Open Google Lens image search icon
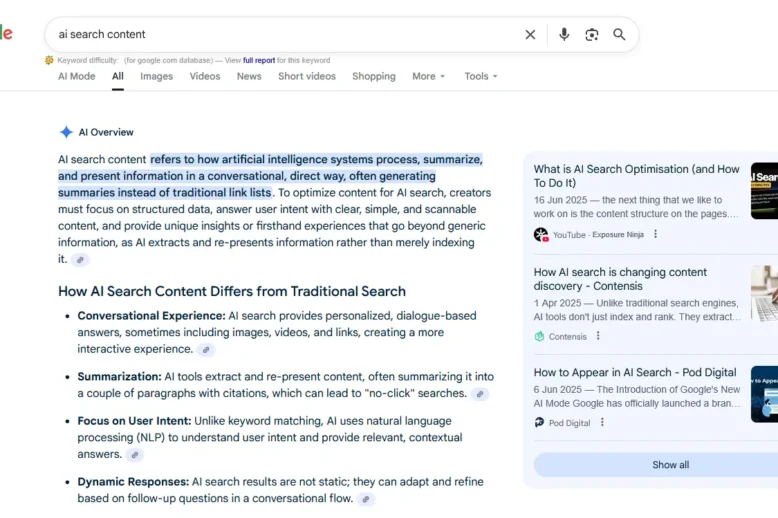The height and width of the screenshot is (518, 778). tap(592, 34)
